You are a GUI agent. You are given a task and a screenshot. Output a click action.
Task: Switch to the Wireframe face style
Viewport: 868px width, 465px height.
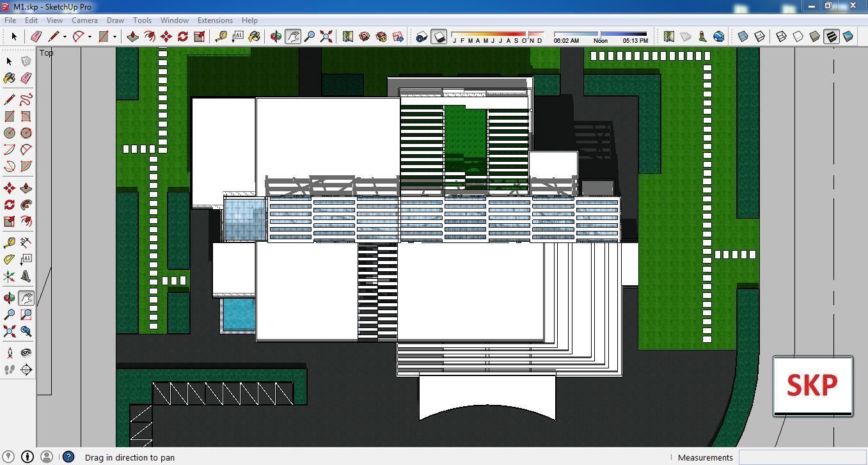pyautogui.click(x=782, y=36)
